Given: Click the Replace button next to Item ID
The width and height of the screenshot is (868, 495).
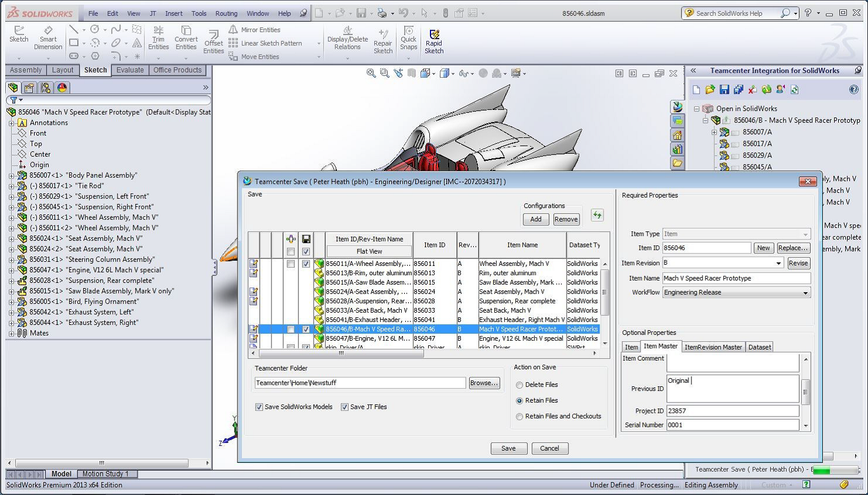Looking at the screenshot, I should click(793, 248).
